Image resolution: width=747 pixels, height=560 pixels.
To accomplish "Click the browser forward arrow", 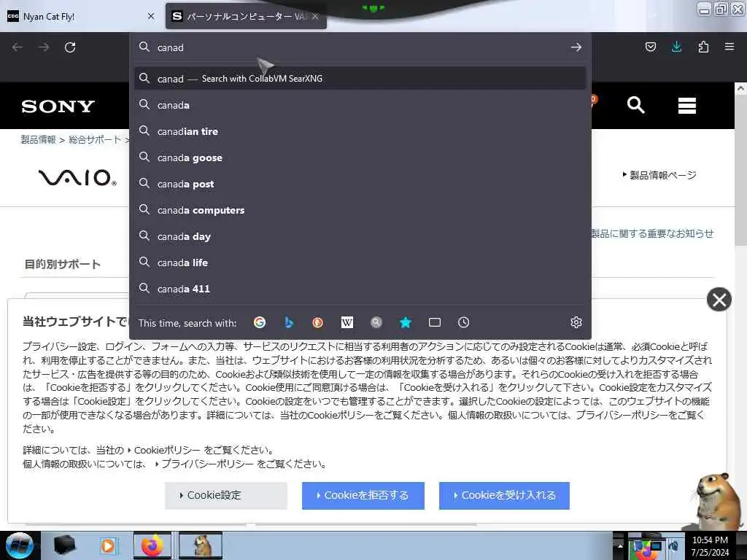I will [x=44, y=47].
